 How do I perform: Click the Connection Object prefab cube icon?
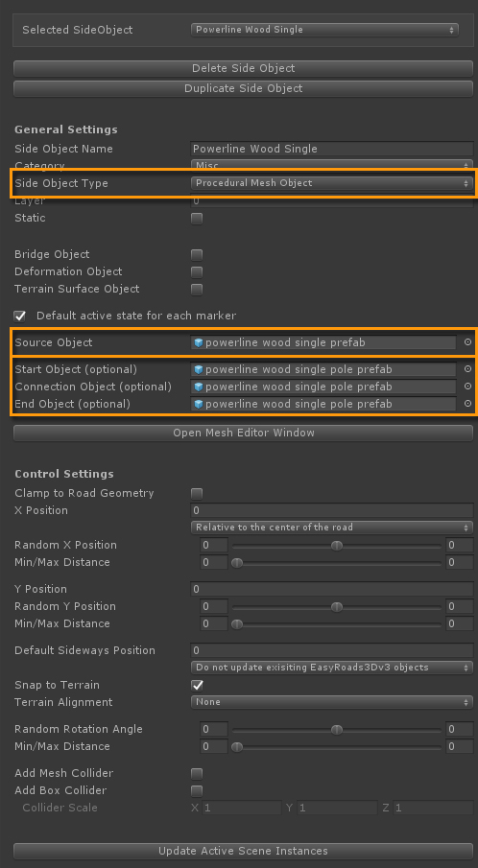click(x=199, y=387)
